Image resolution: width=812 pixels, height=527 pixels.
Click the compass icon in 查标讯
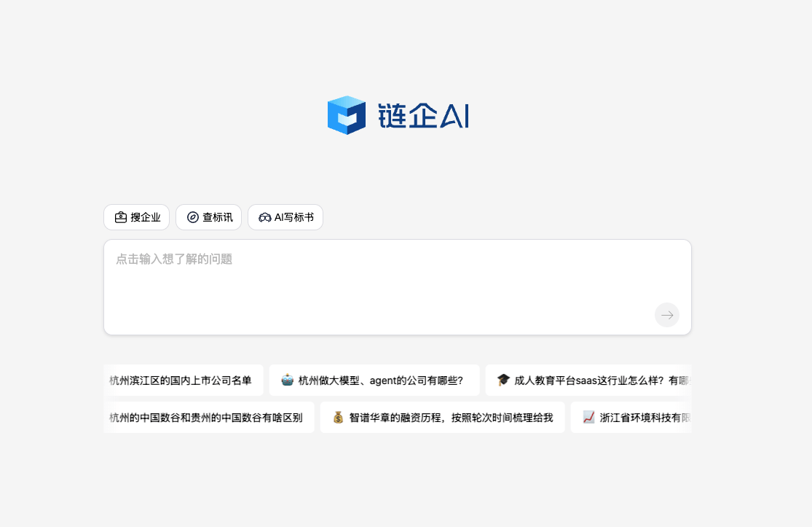[x=193, y=217]
